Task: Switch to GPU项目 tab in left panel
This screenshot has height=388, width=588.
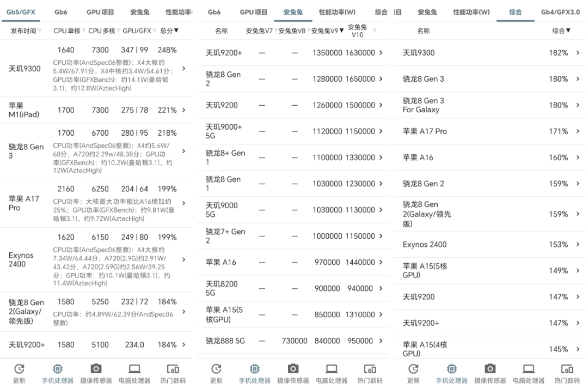Action: [100, 12]
